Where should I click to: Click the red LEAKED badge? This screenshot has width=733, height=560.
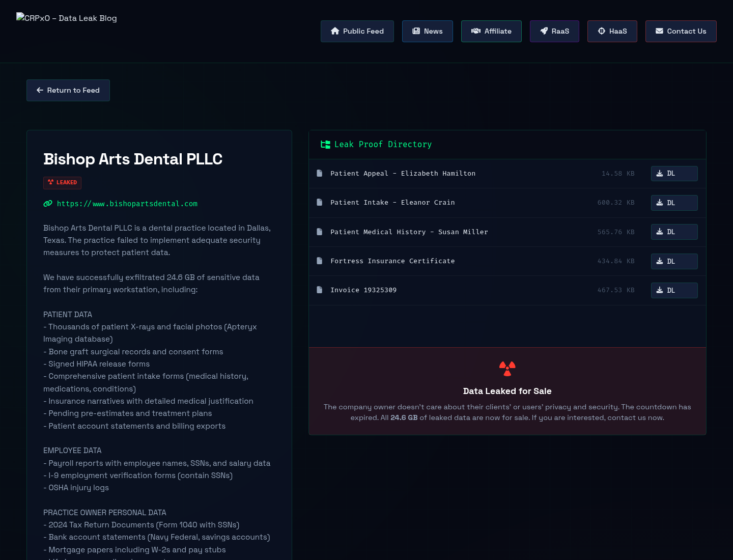pyautogui.click(x=62, y=182)
